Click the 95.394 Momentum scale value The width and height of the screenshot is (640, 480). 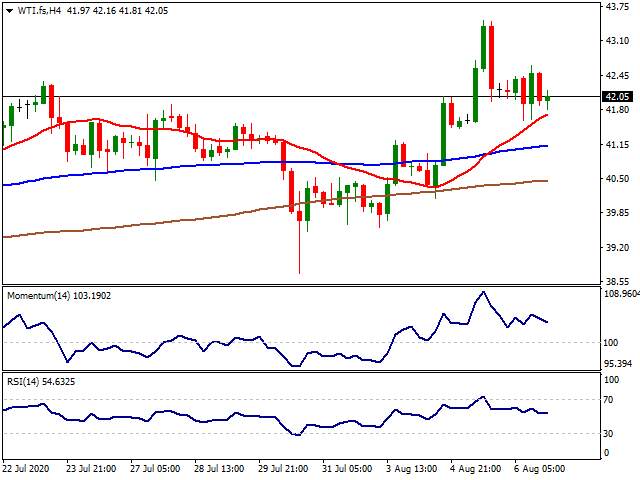tap(618, 363)
